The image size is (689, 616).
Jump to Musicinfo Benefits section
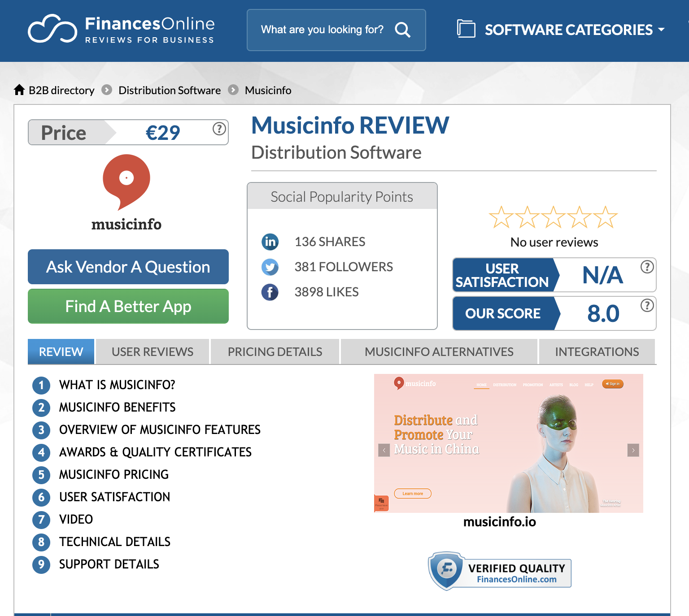point(118,407)
